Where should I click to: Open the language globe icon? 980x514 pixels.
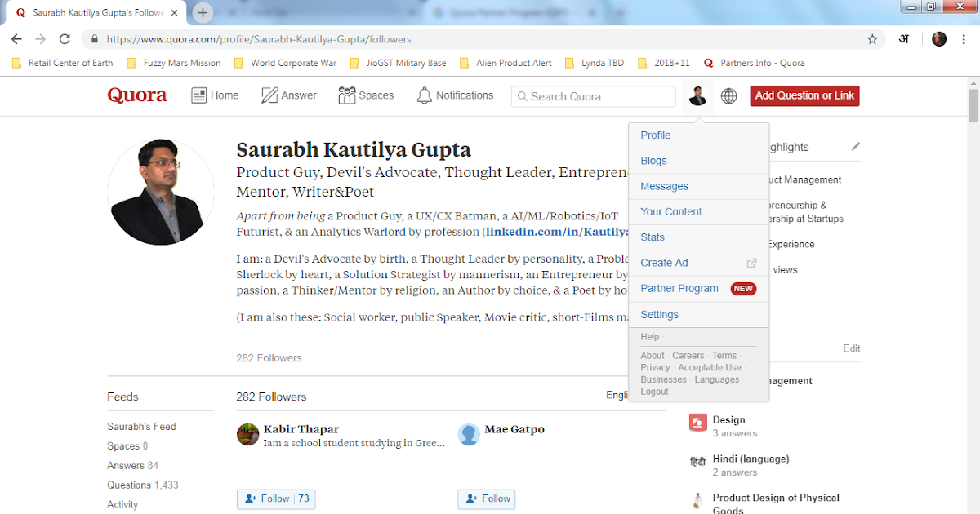(x=729, y=96)
